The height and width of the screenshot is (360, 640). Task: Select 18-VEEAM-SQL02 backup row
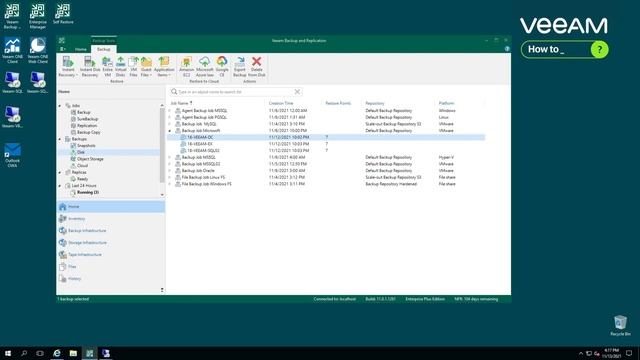tap(326, 151)
